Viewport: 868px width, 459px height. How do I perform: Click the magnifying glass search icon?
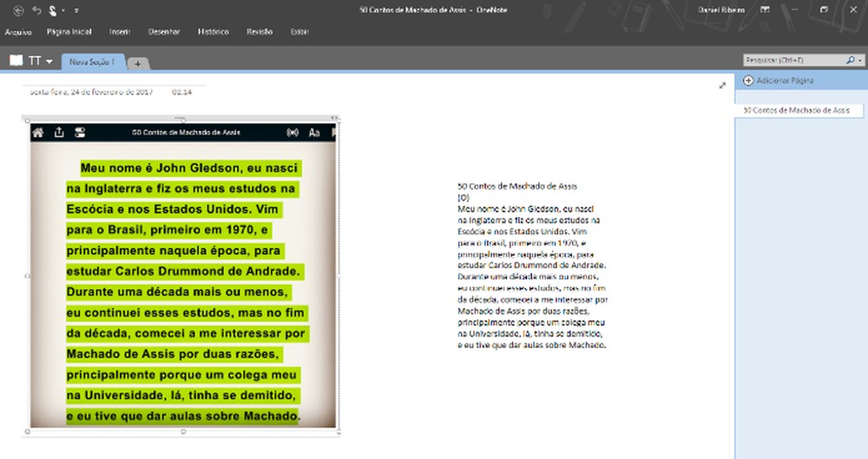[851, 60]
